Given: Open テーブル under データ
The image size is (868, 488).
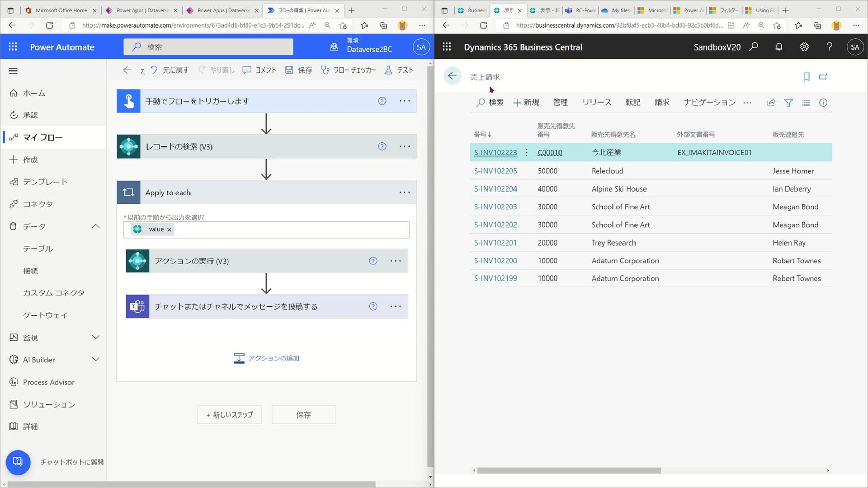Looking at the screenshot, I should pos(38,249).
